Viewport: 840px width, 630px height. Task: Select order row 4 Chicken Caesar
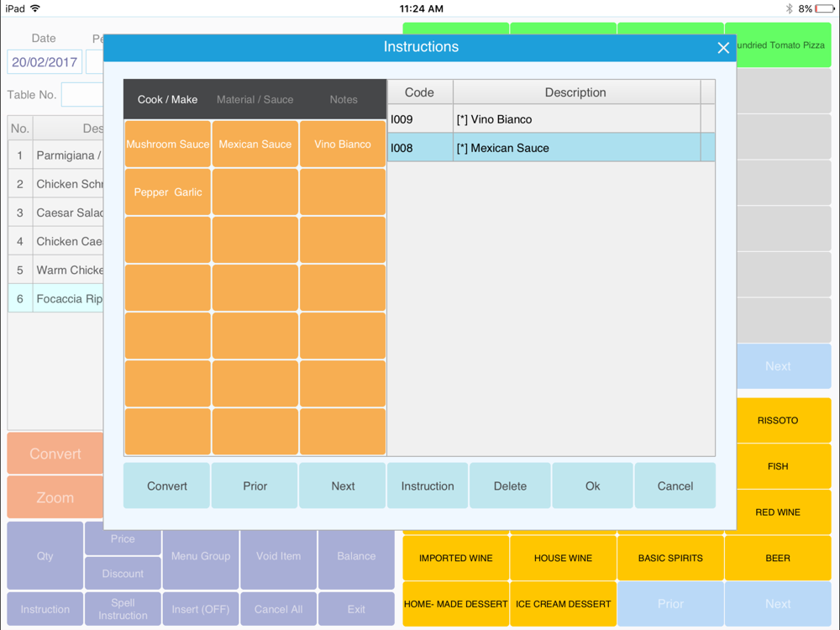tap(55, 241)
